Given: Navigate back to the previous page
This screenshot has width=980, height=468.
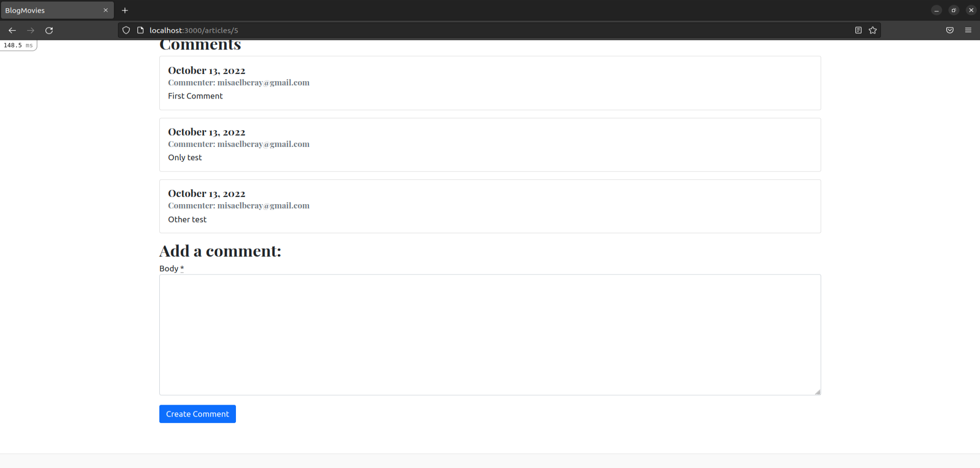Looking at the screenshot, I should pos(12,30).
